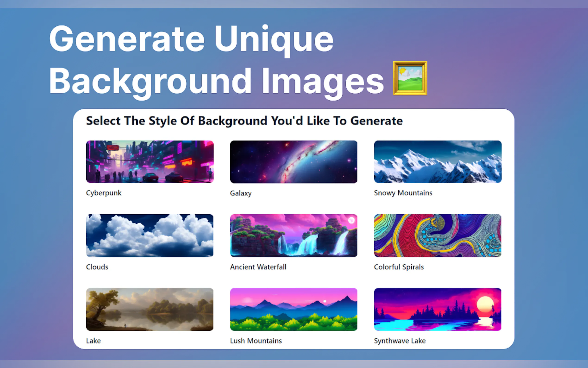Click the Colorful Spirals text label
This screenshot has height=368, width=588.
pos(399,267)
